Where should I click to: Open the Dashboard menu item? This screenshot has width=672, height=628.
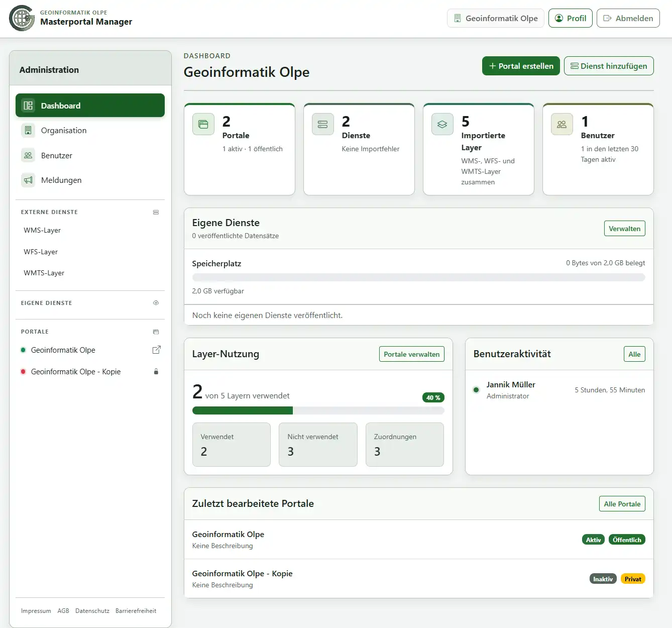[90, 106]
